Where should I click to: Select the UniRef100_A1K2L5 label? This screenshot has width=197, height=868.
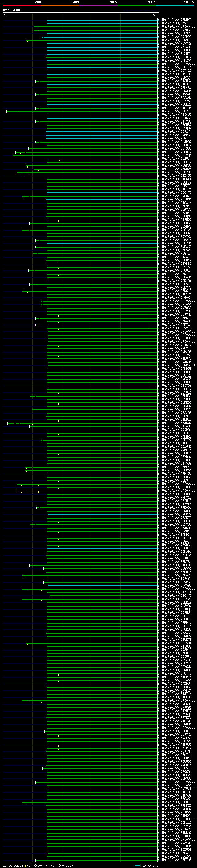pos(177,240)
